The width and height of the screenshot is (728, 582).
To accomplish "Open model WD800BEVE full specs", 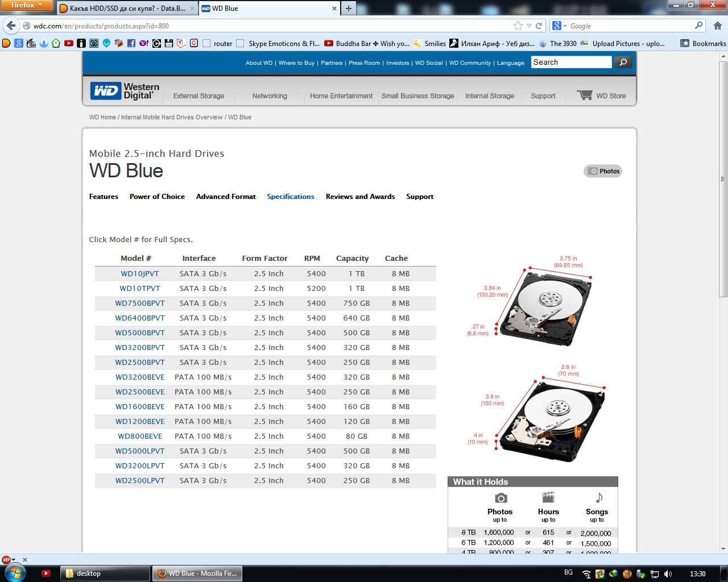I will tap(140, 436).
